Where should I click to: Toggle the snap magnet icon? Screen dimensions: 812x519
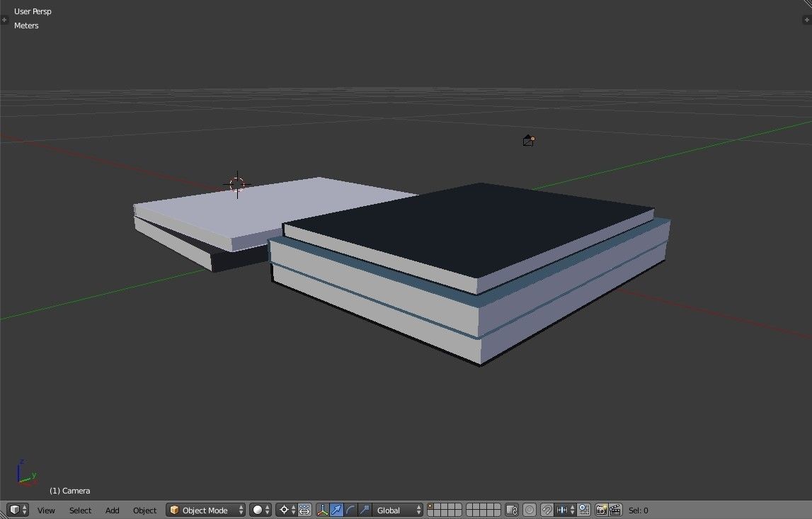coord(547,511)
